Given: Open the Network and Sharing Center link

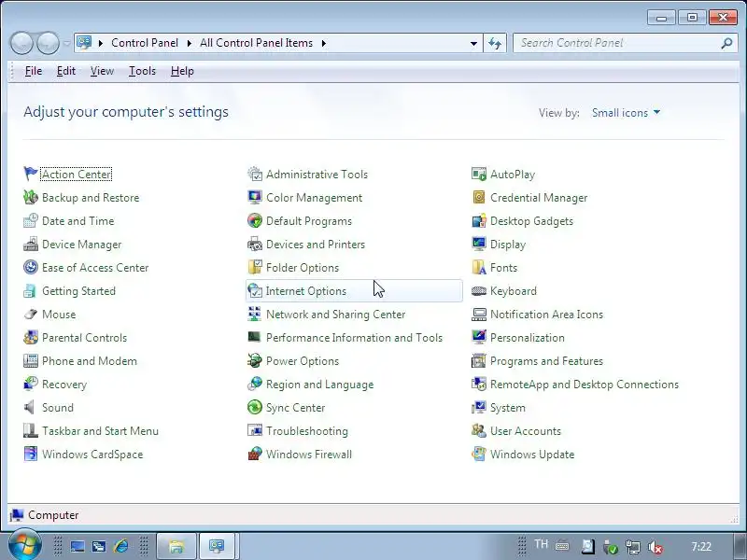Looking at the screenshot, I should (x=335, y=315).
